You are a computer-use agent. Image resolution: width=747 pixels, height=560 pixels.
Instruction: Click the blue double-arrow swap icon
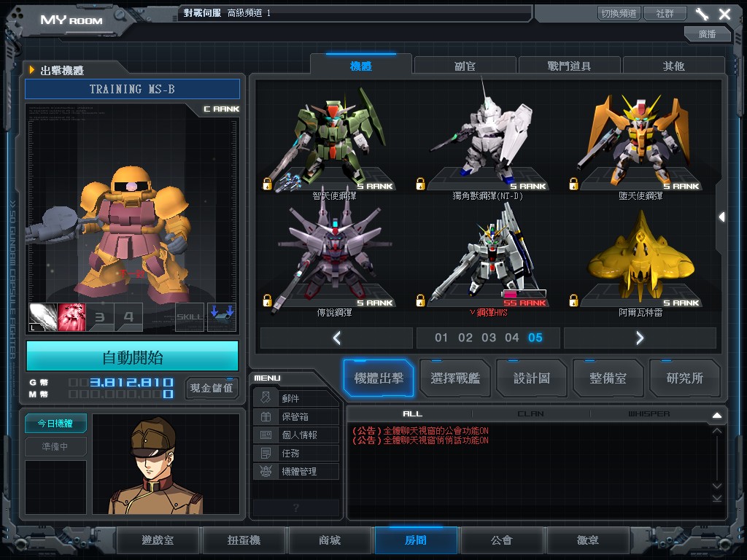click(222, 317)
